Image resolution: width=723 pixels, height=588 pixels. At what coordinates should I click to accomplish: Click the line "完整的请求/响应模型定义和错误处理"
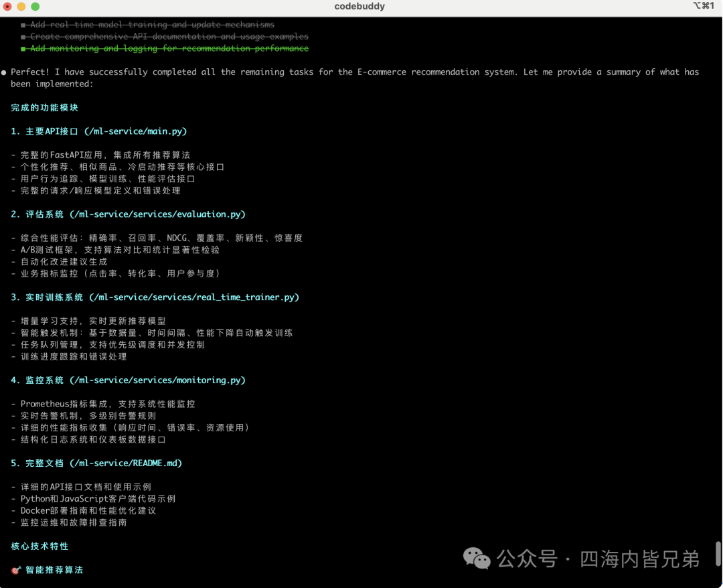point(100,191)
